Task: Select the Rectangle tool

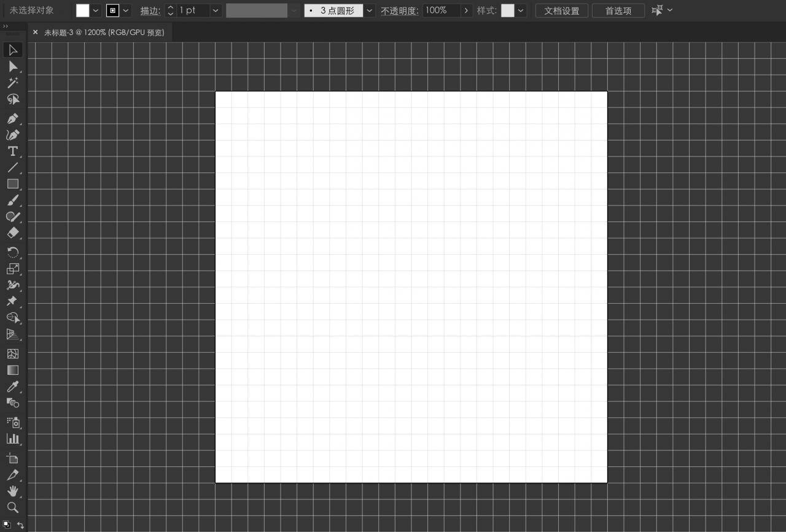Action: 13,183
